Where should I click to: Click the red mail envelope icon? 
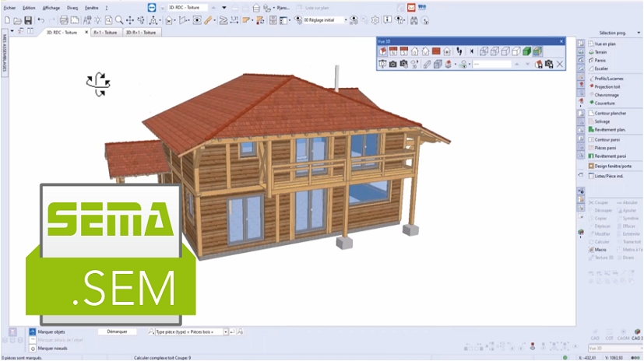click(411, 7)
